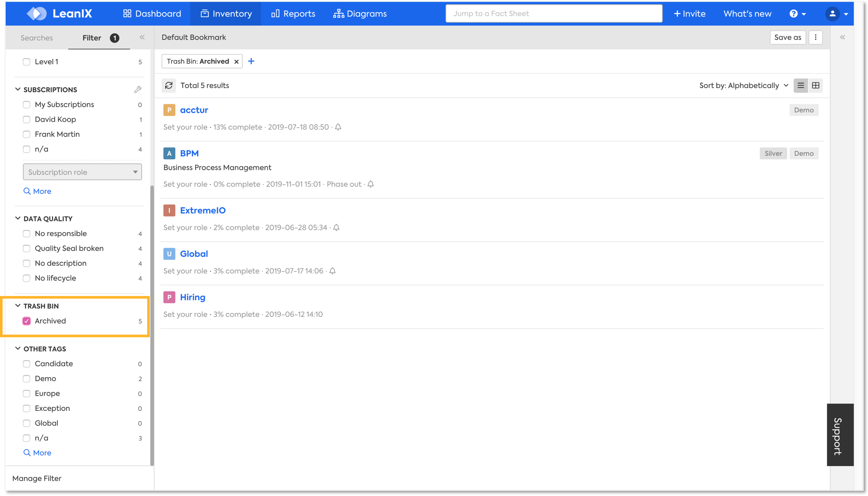This screenshot has width=868, height=496.
Task: Open What's new
Action: click(x=747, y=14)
